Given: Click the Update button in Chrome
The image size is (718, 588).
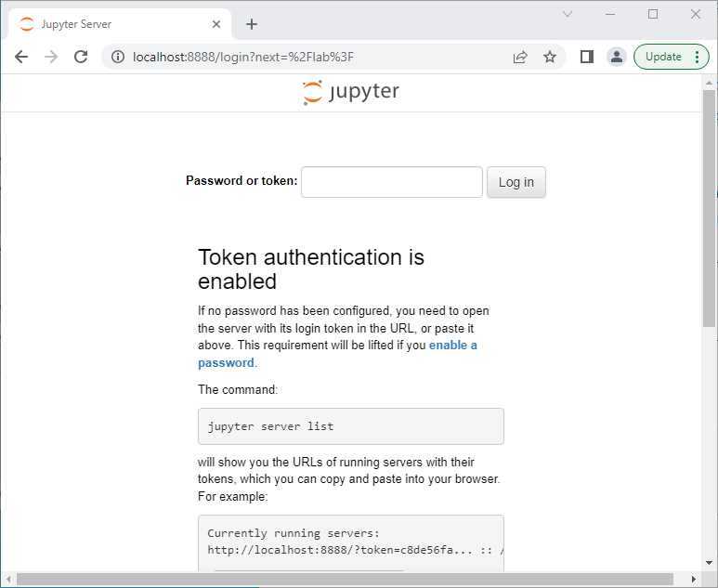Looking at the screenshot, I should click(663, 57).
